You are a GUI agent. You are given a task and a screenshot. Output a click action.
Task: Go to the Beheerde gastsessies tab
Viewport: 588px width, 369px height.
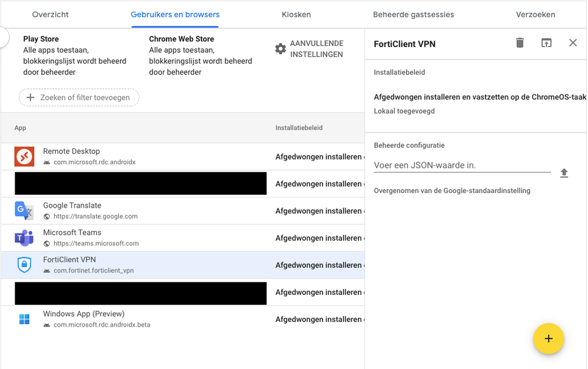point(413,14)
